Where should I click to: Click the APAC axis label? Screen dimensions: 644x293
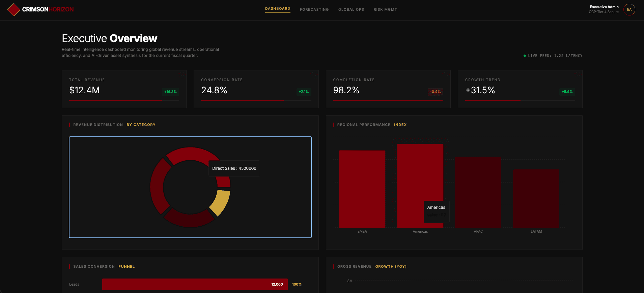coord(478,232)
